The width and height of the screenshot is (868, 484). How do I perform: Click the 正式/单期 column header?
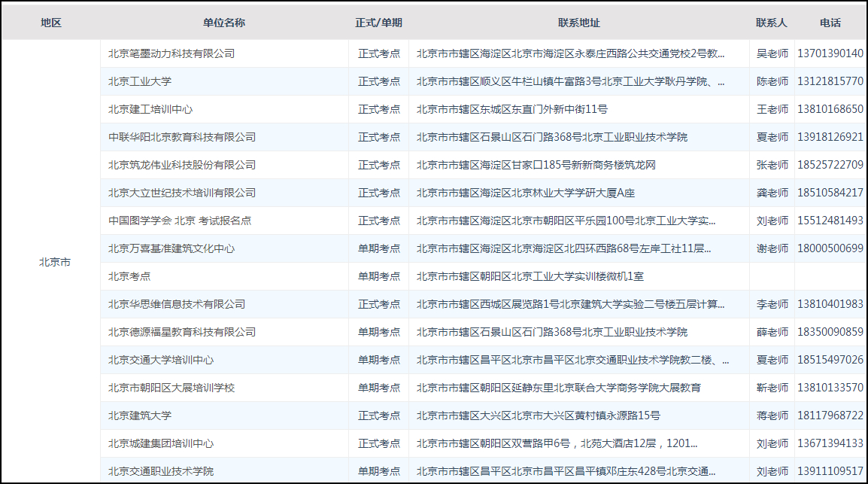coord(378,23)
